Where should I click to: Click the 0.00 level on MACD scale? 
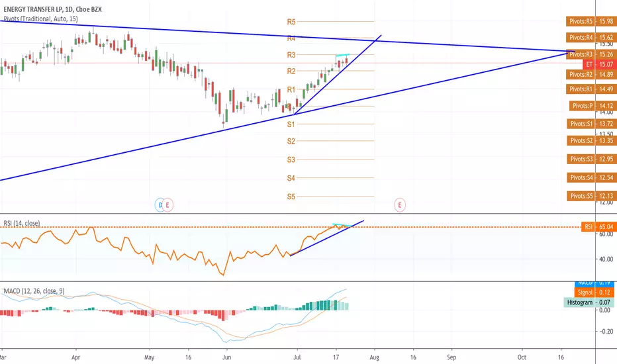(605, 310)
